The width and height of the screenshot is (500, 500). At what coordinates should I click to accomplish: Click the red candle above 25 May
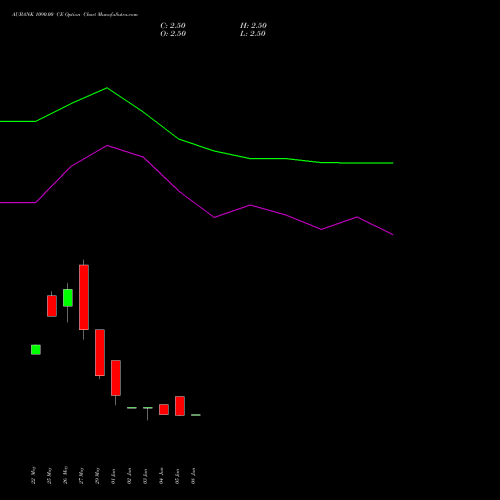[x=52, y=306]
